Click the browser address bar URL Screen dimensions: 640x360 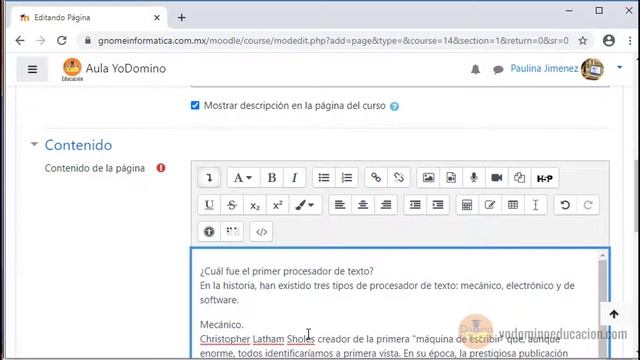pos(333,41)
